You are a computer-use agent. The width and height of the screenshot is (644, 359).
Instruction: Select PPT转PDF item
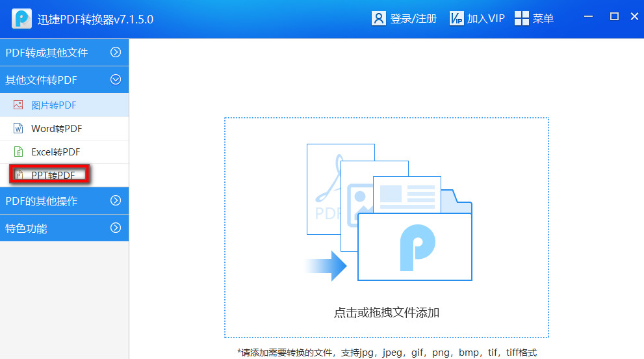click(x=64, y=175)
